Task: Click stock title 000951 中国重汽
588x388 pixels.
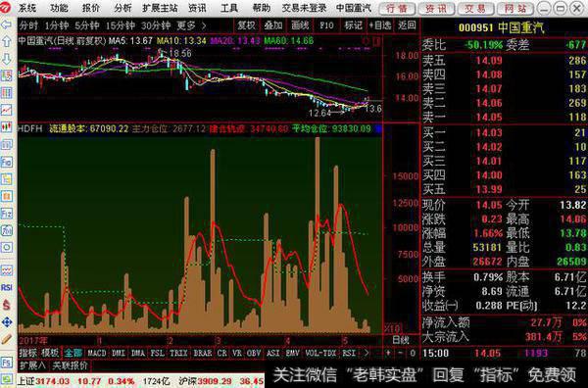Action: [x=502, y=27]
